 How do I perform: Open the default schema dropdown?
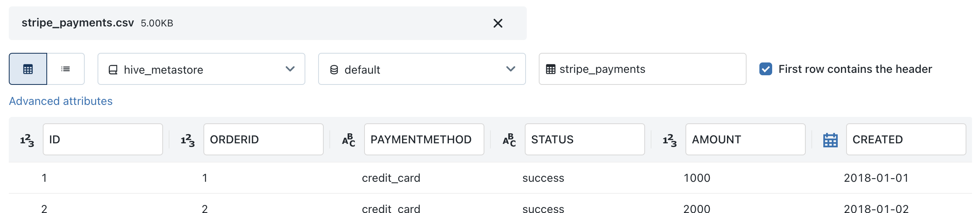pos(422,69)
